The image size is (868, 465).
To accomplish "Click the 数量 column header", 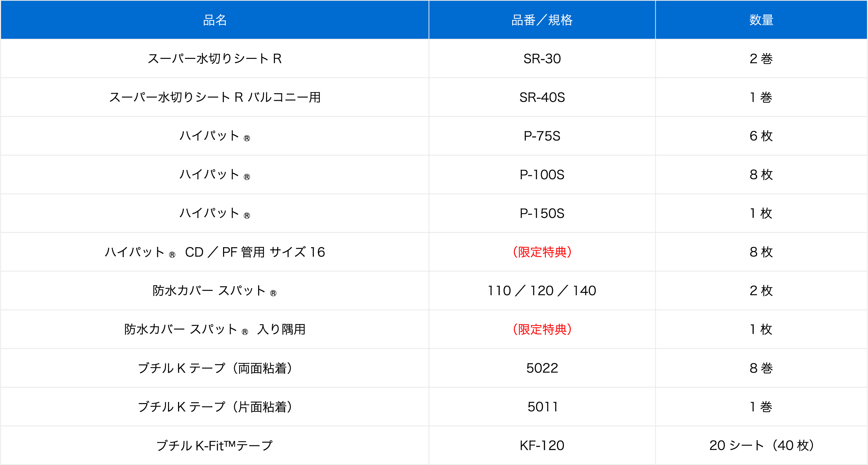I will pos(761,20).
